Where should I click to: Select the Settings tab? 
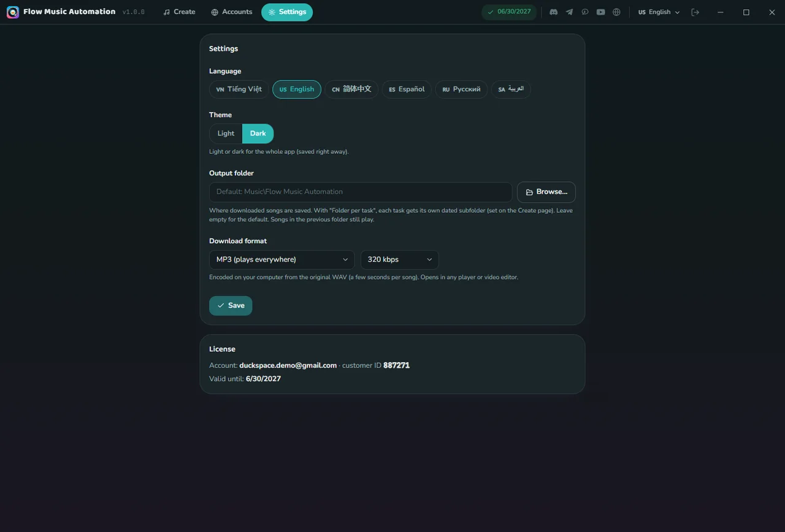click(287, 12)
